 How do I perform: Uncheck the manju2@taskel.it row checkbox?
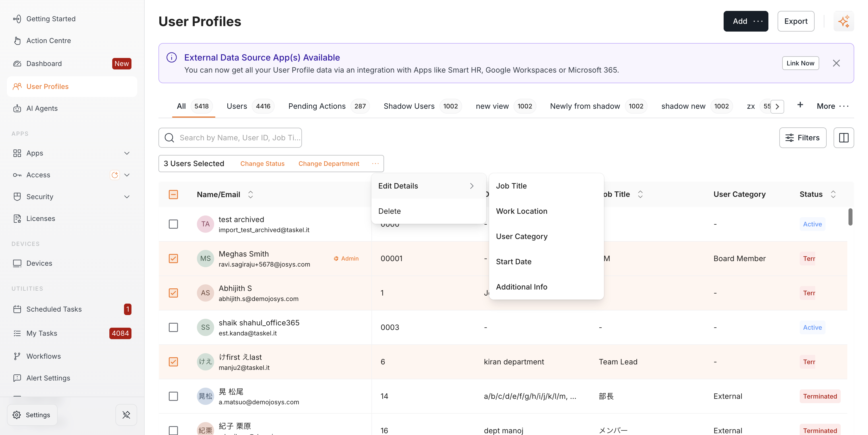click(173, 362)
